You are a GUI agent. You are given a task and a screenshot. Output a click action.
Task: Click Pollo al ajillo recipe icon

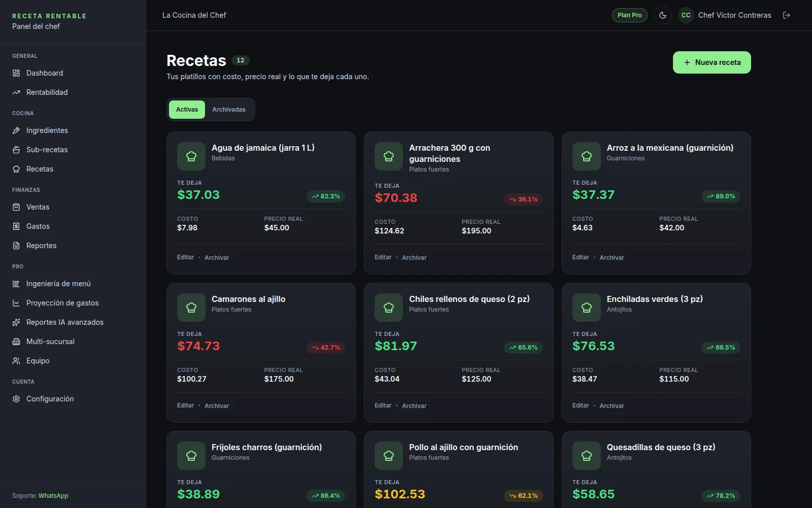click(389, 456)
